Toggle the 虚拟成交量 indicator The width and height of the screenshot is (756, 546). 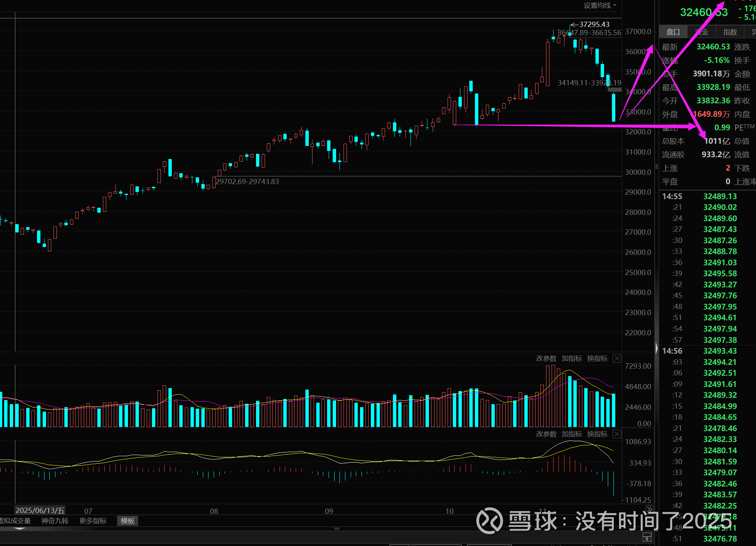tap(15, 521)
